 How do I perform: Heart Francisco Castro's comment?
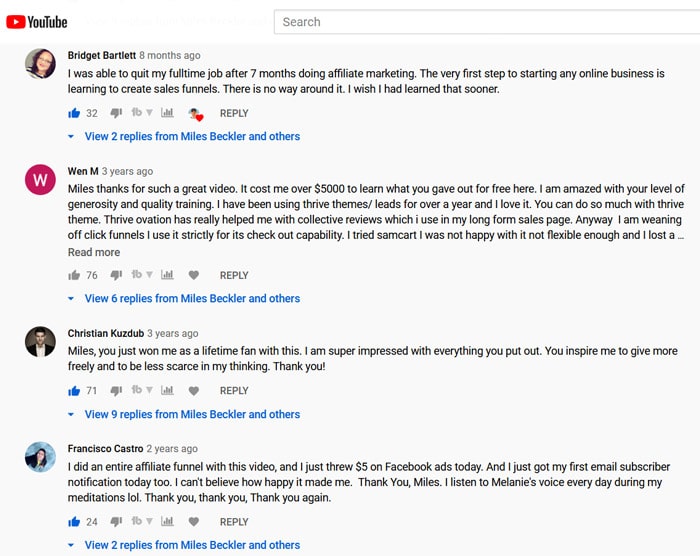point(193,521)
